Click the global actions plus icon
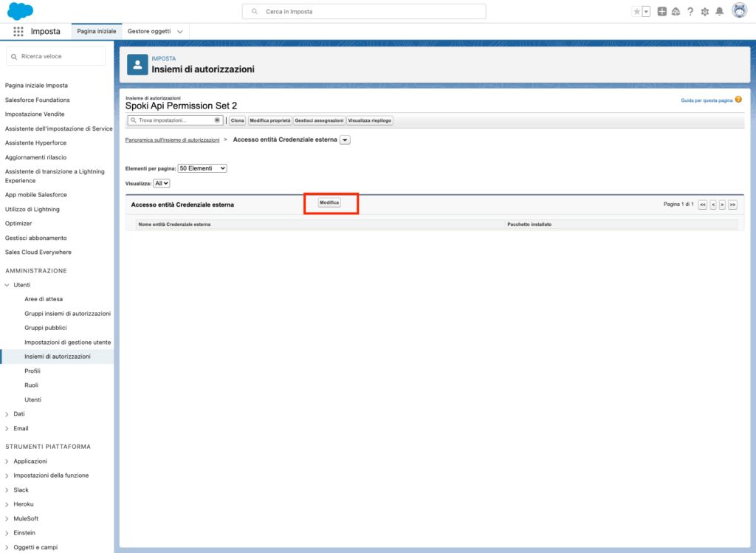Screen dimensions: 756x553 tap(661, 11)
